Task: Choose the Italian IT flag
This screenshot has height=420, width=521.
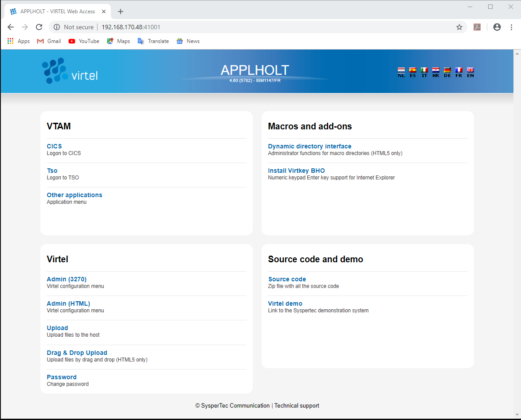Action: tap(424, 72)
